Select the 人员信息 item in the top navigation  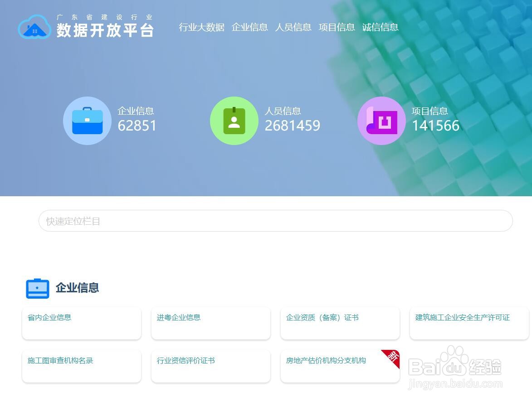[293, 27]
